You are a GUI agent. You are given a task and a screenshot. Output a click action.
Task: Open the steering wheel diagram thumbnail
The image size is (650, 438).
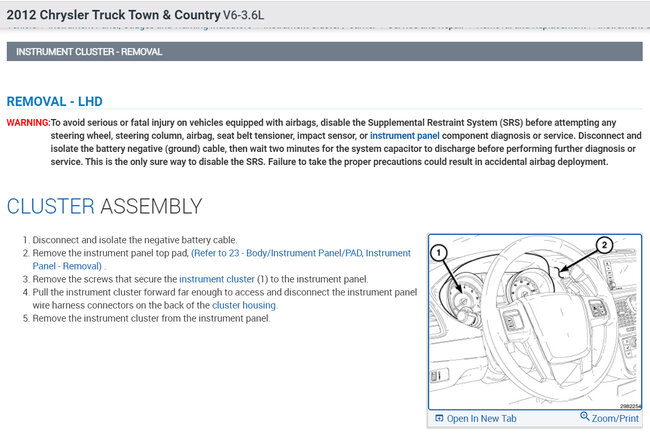(x=535, y=322)
